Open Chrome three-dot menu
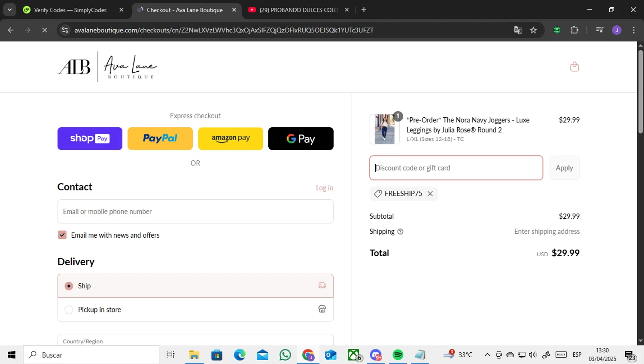 tap(634, 30)
